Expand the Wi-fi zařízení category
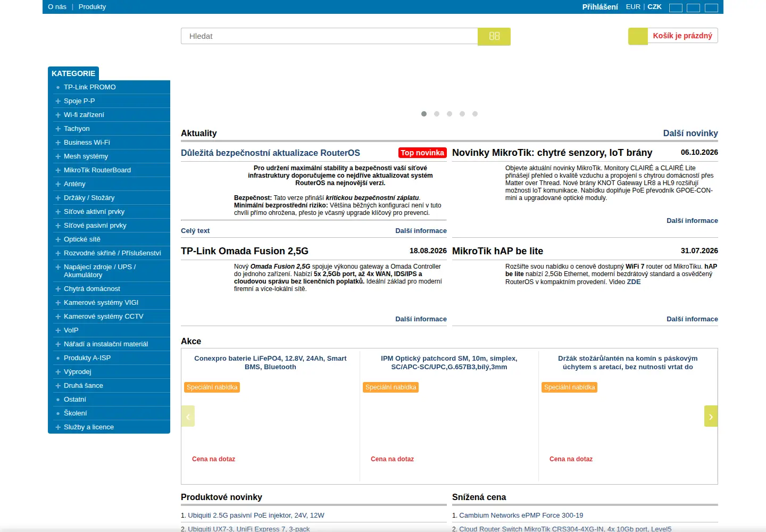Viewport: 766px width, 532px height. click(58, 115)
